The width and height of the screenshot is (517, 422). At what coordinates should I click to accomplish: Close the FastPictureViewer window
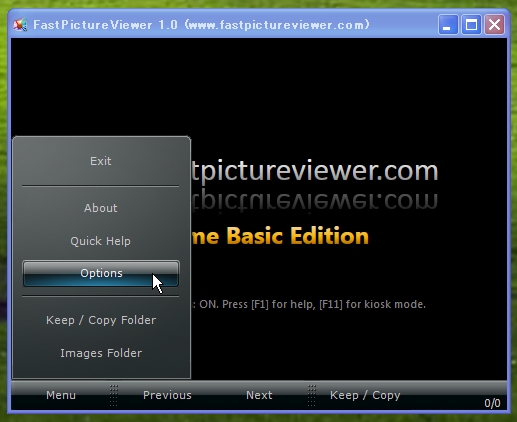pyautogui.click(x=494, y=25)
